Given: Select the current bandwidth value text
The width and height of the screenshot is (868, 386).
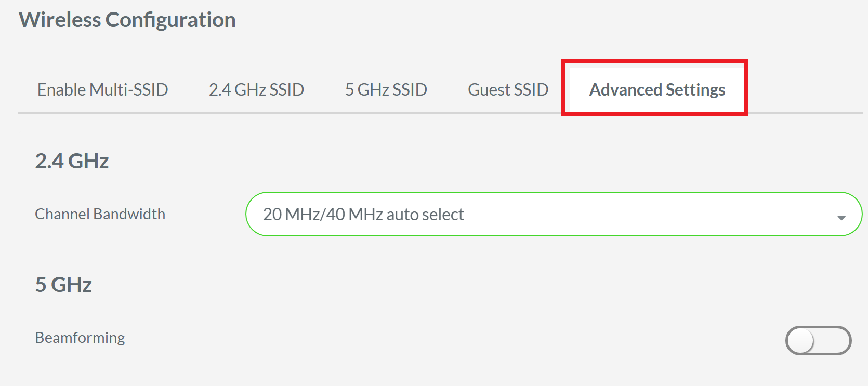Looking at the screenshot, I should point(364,214).
